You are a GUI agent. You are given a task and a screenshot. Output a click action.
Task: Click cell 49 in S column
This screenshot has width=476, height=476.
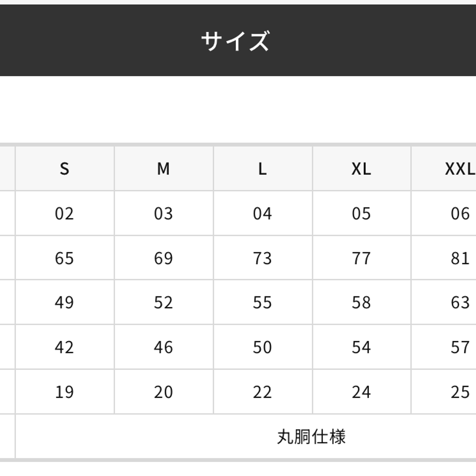pyautogui.click(x=65, y=302)
